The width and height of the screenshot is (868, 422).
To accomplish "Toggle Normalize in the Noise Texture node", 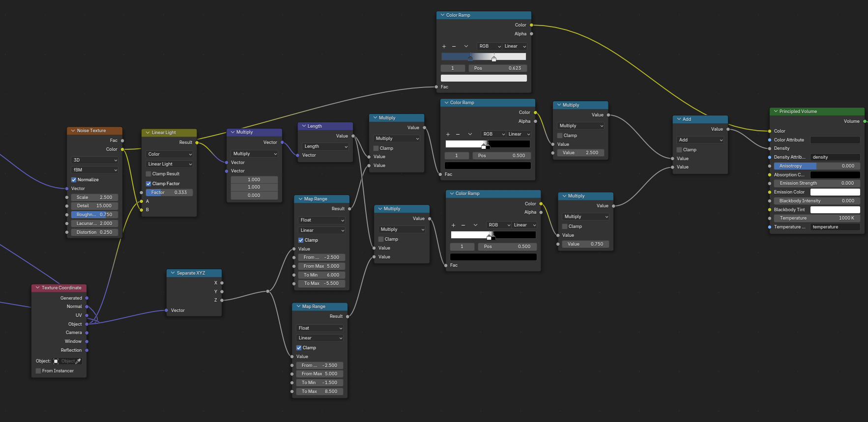I will pos(74,180).
